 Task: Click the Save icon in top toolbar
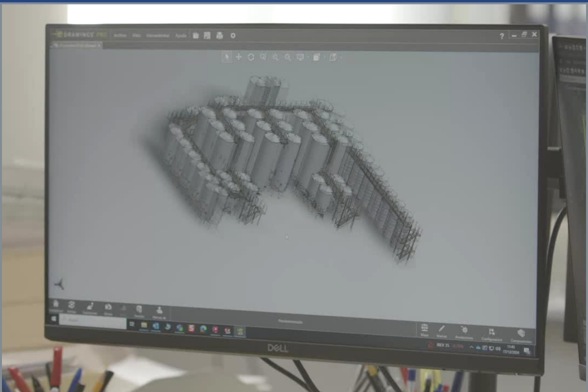(x=207, y=35)
